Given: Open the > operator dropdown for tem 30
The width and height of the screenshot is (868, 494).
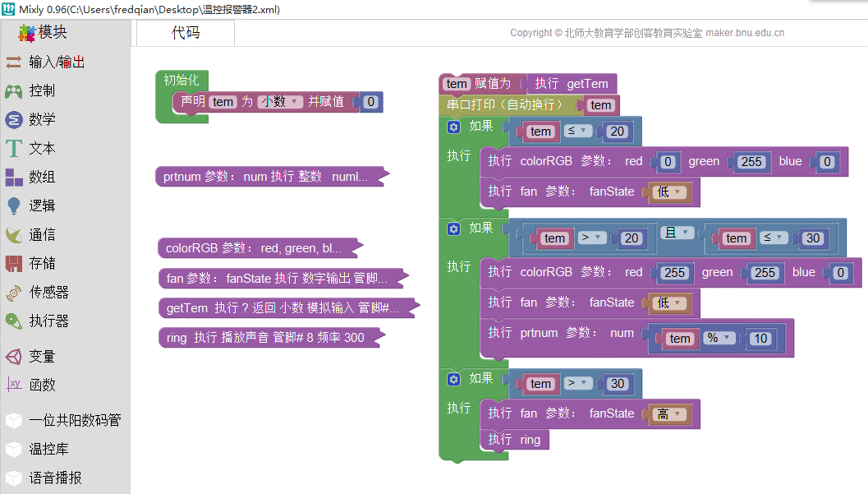Looking at the screenshot, I should click(578, 383).
